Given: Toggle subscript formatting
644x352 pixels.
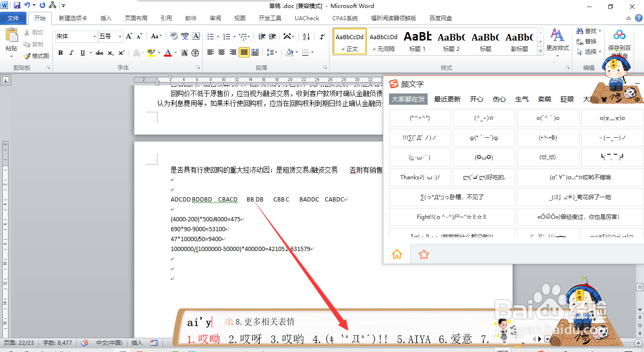Looking at the screenshot, I should (110, 52).
